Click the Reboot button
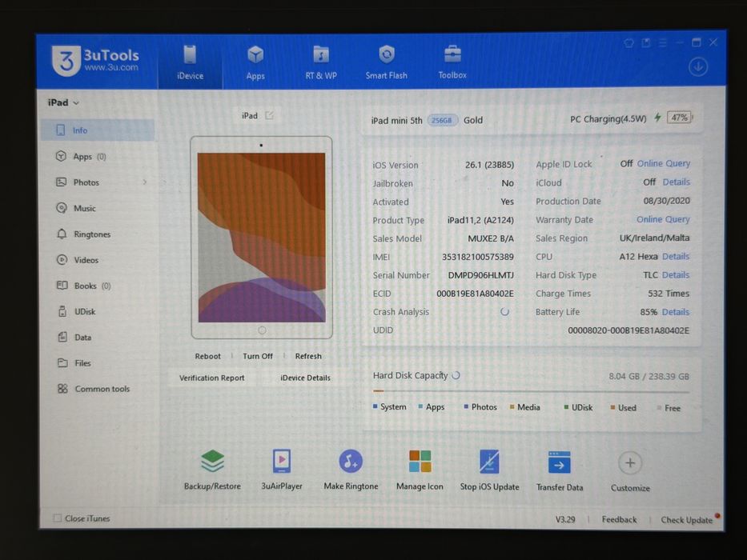 tap(207, 356)
